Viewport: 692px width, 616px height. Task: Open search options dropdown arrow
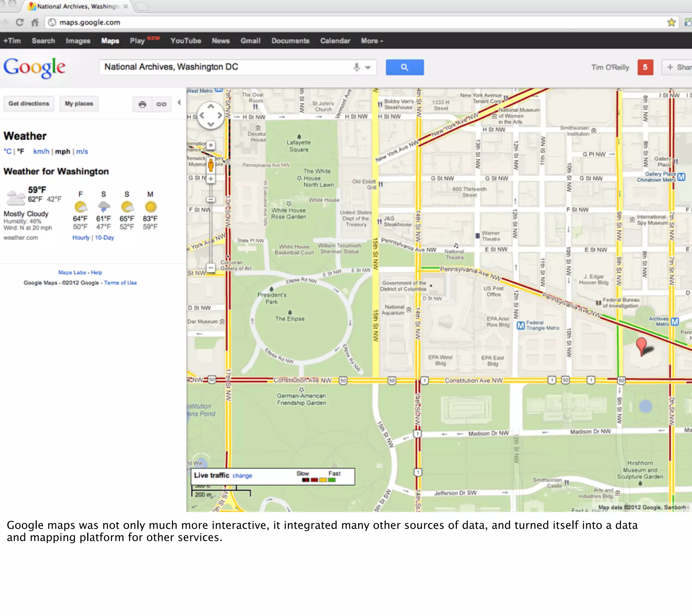tap(368, 67)
